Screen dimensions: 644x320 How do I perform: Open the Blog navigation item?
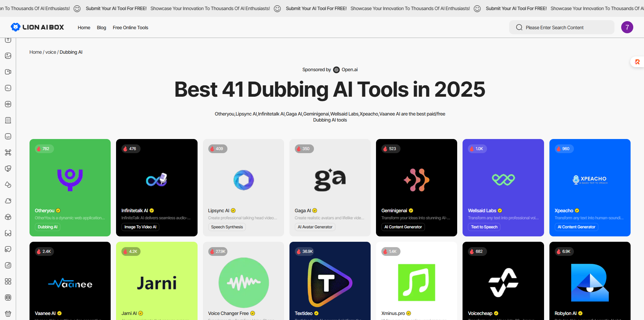click(x=101, y=28)
